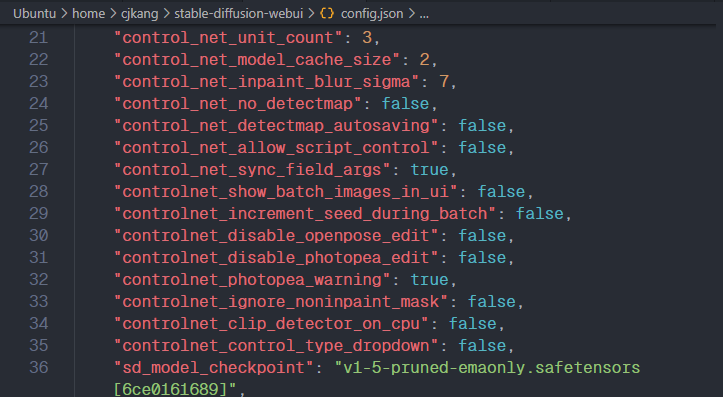This screenshot has width=723, height=397.
Task: Click false value of controlnet_increment_seed_during_batch
Action: [539, 213]
